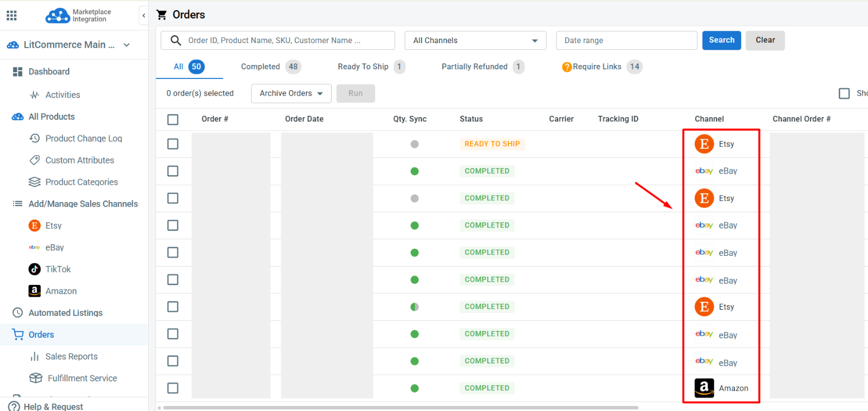Viewport: 868px width, 411px height.
Task: Click the search magnifier icon
Action: point(176,40)
